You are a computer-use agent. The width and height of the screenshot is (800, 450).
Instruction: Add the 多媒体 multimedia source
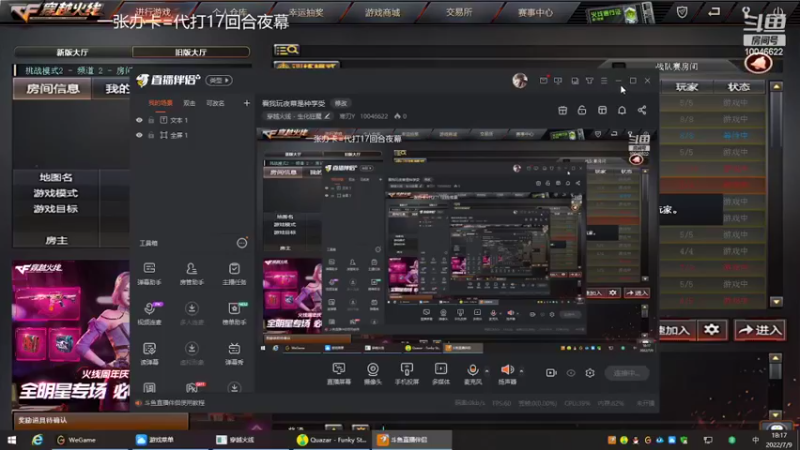tap(441, 373)
